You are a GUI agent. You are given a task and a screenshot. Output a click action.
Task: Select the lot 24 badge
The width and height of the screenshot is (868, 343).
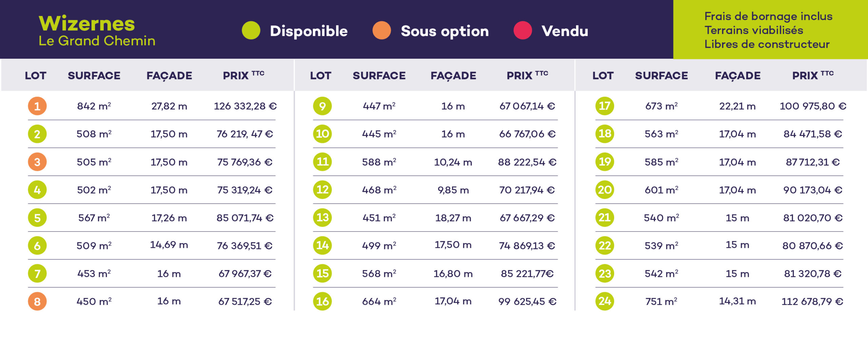pos(605,301)
